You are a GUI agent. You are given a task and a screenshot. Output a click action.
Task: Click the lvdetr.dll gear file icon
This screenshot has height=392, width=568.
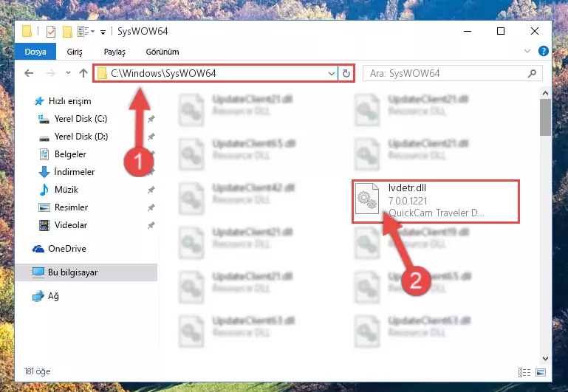pyautogui.click(x=367, y=199)
